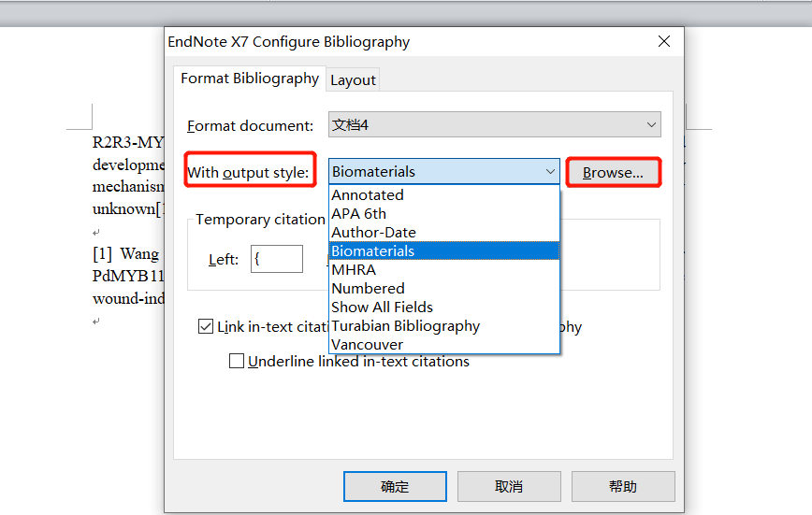Click the Left temporary citation delimiter field
Viewport: 812px width, 515px height.
point(277,259)
